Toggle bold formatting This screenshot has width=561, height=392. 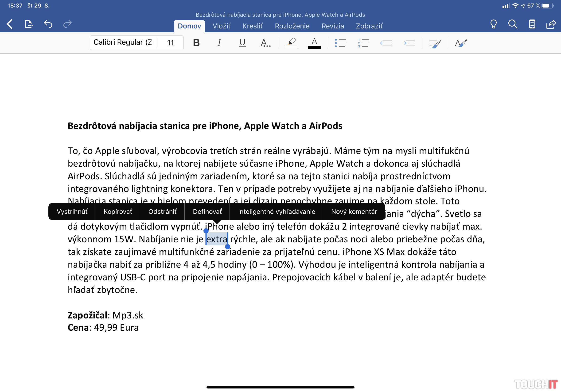point(196,43)
